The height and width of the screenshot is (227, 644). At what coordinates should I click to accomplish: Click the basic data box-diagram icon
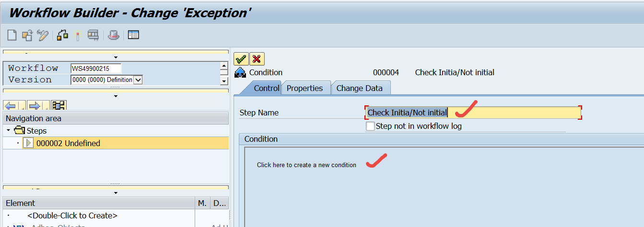point(62,35)
